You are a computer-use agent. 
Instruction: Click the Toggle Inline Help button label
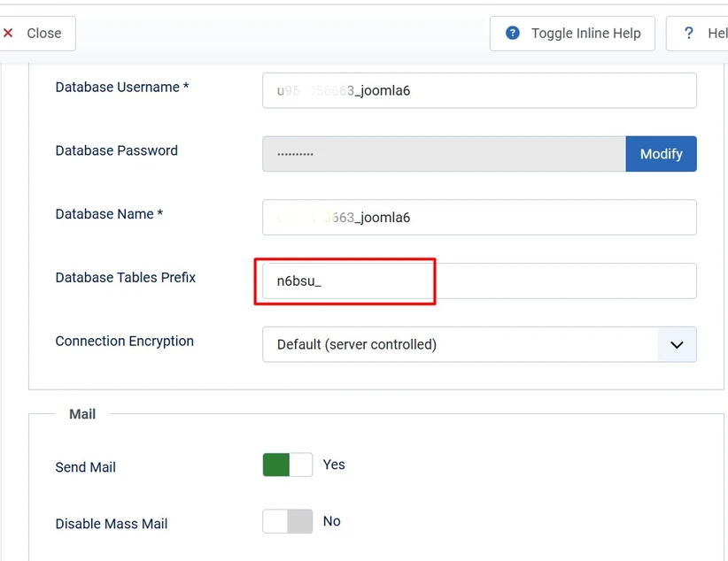(586, 34)
